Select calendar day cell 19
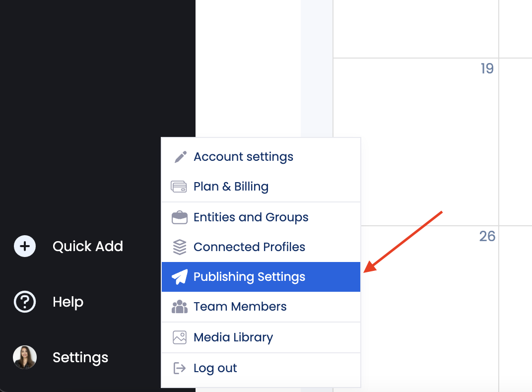This screenshot has width=532, height=392. 416,142
